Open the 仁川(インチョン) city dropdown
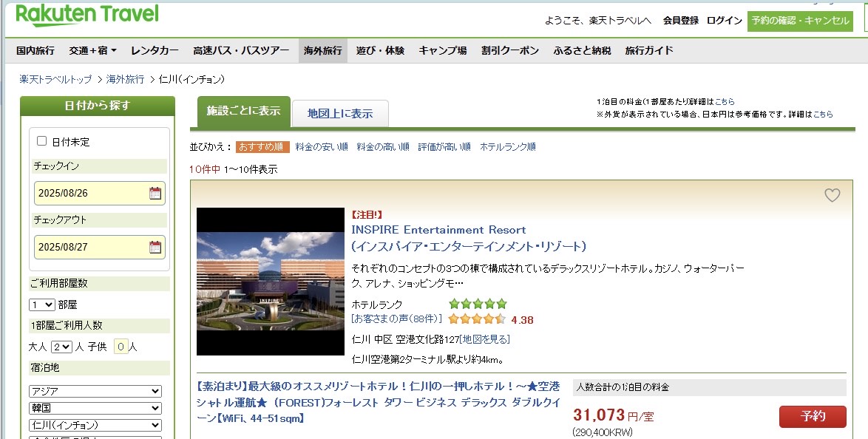Viewport: 868px width, 439px height. (95, 425)
